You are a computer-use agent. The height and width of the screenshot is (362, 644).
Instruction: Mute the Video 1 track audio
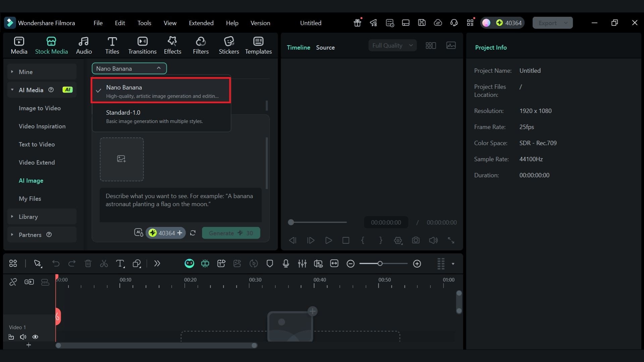pyautogui.click(x=23, y=337)
